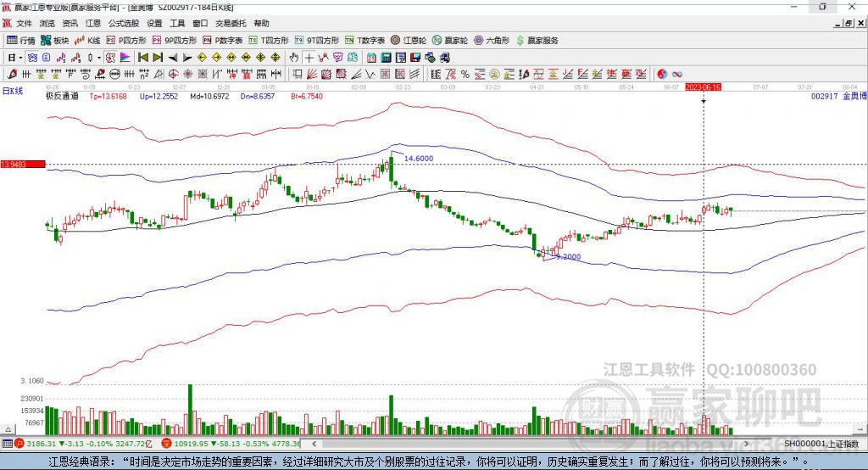The width and height of the screenshot is (868, 470).
Task: Launch the 赢家轮 wheel tool
Action: coord(450,41)
